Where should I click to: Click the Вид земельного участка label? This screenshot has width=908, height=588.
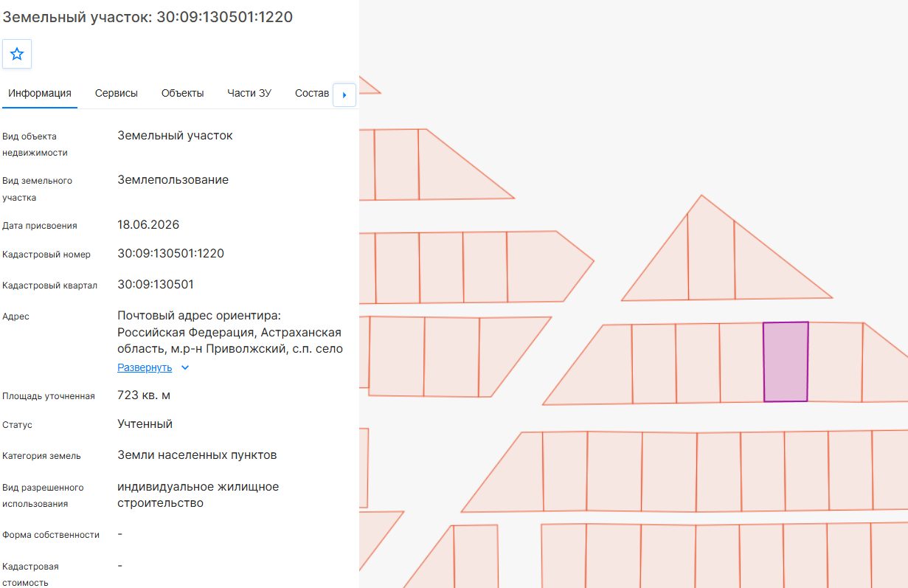37,189
